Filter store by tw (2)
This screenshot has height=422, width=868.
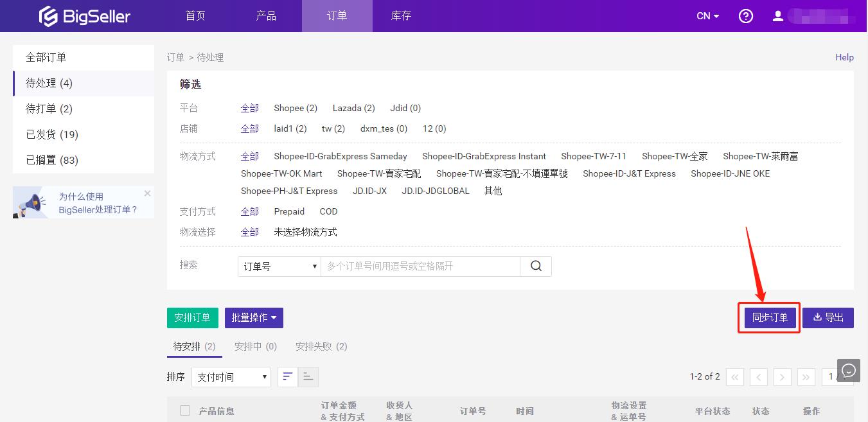333,129
